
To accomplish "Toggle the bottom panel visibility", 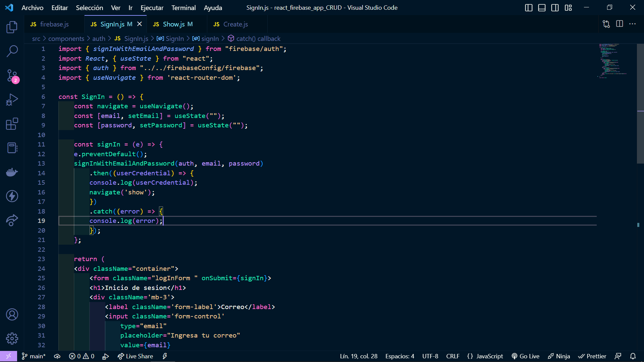I will point(542,8).
